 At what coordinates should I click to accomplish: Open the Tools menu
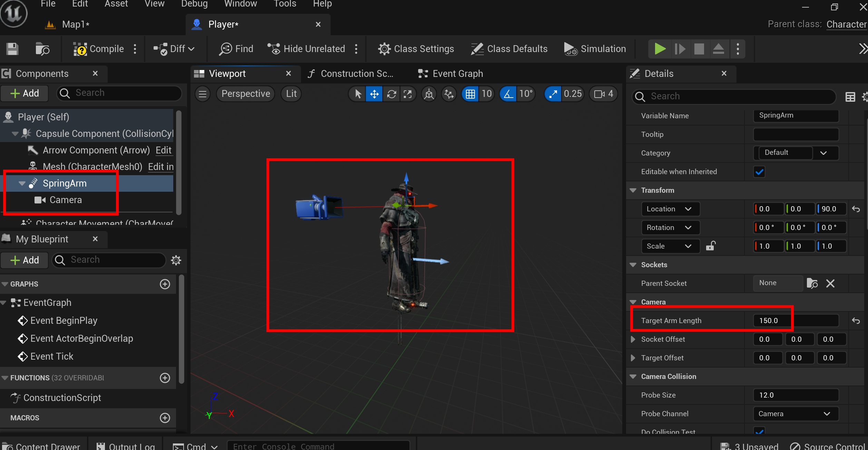[x=285, y=4]
